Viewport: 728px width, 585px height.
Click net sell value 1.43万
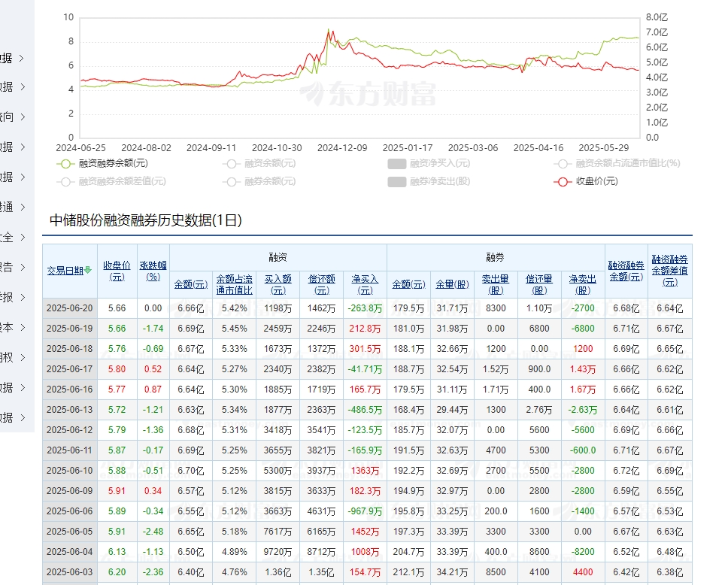point(583,369)
